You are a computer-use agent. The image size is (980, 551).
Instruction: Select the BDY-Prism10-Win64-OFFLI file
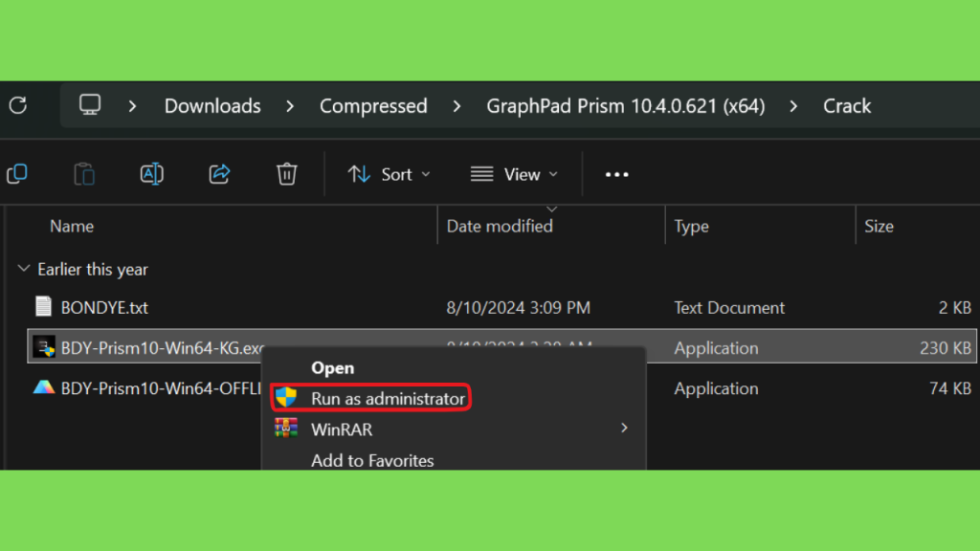tap(161, 388)
